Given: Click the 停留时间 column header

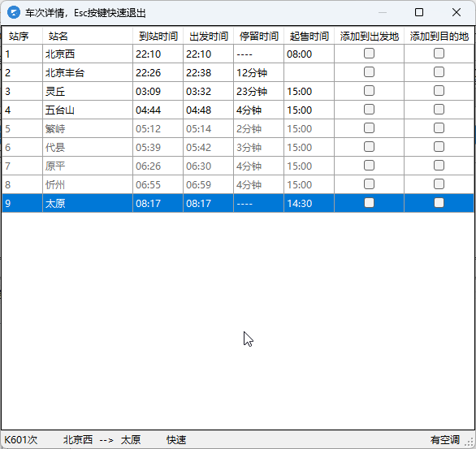Looking at the screenshot, I should click(x=258, y=36).
